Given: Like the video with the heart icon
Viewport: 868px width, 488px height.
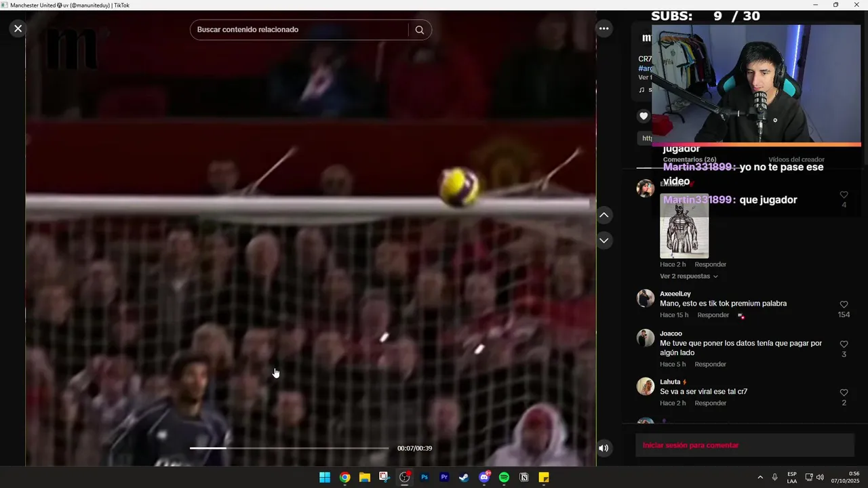Looking at the screenshot, I should tap(644, 117).
